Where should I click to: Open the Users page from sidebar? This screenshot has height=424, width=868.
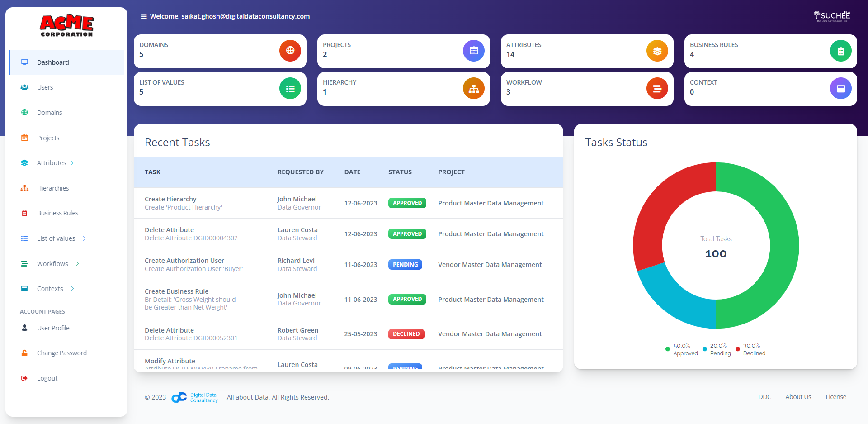click(45, 87)
